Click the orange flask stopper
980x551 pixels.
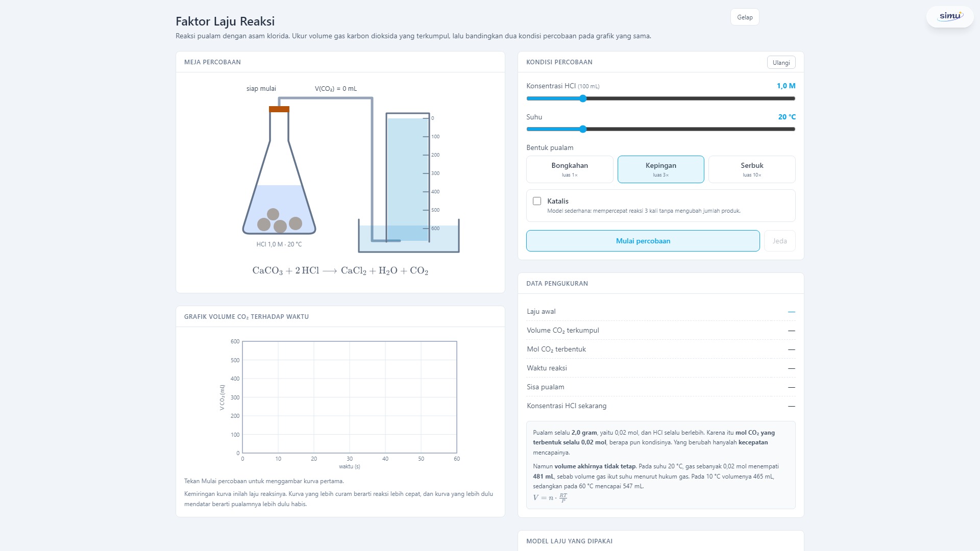279,109
